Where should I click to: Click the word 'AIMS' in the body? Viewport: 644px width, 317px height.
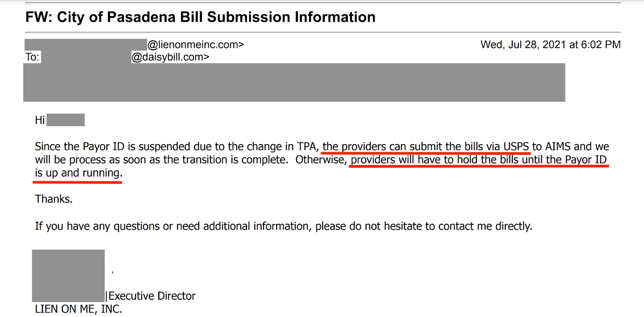[558, 147]
